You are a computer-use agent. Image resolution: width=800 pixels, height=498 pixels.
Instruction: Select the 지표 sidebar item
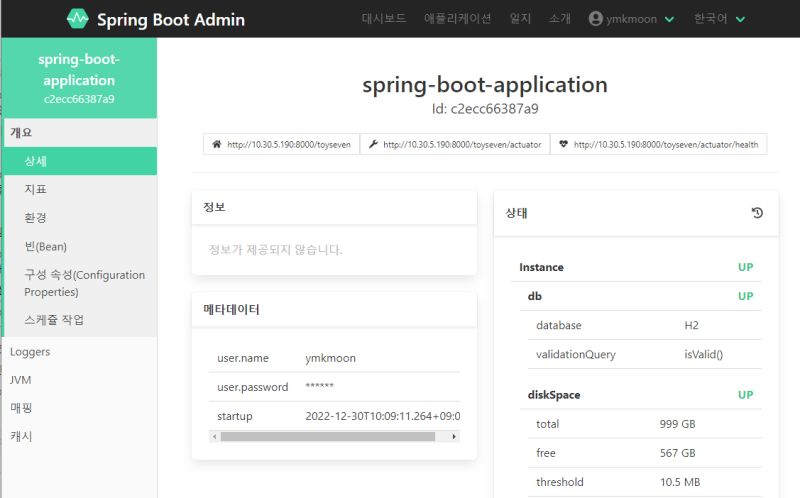pyautogui.click(x=80, y=189)
